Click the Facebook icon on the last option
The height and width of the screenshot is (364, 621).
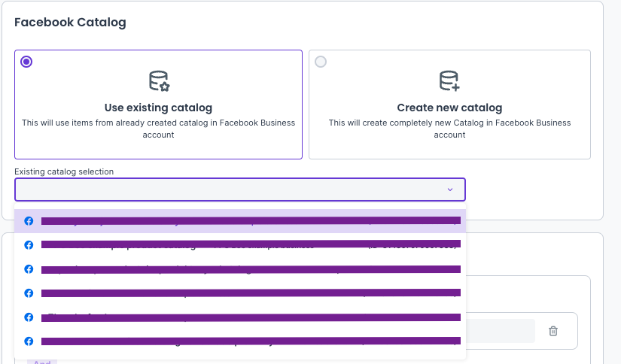coord(29,341)
